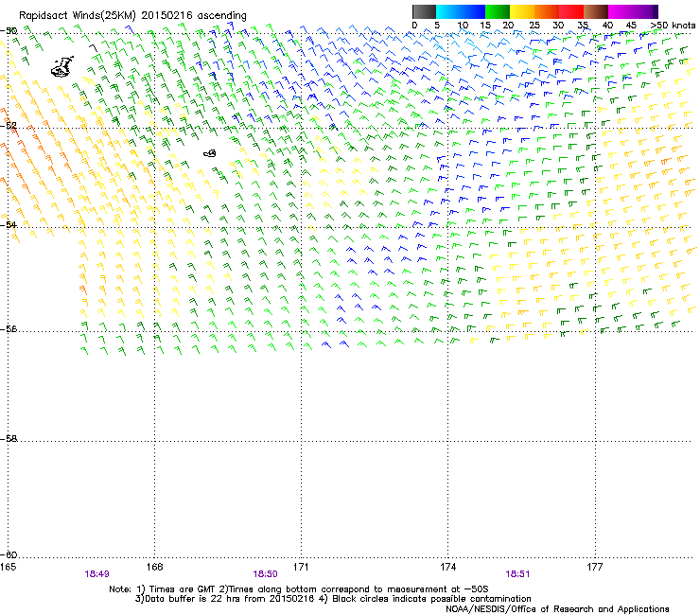Click the '168' longitude label
Image resolution: width=700 pixels, height=615 pixels.
(x=154, y=567)
